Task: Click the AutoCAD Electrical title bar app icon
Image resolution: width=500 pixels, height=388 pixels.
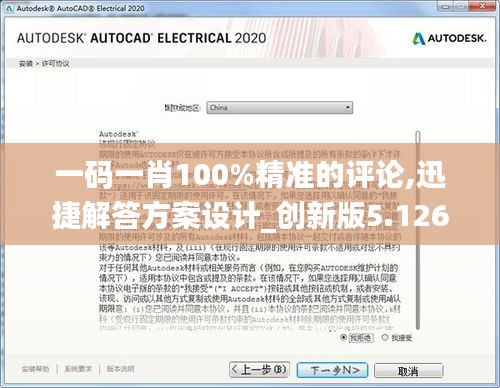Action: 9,8
